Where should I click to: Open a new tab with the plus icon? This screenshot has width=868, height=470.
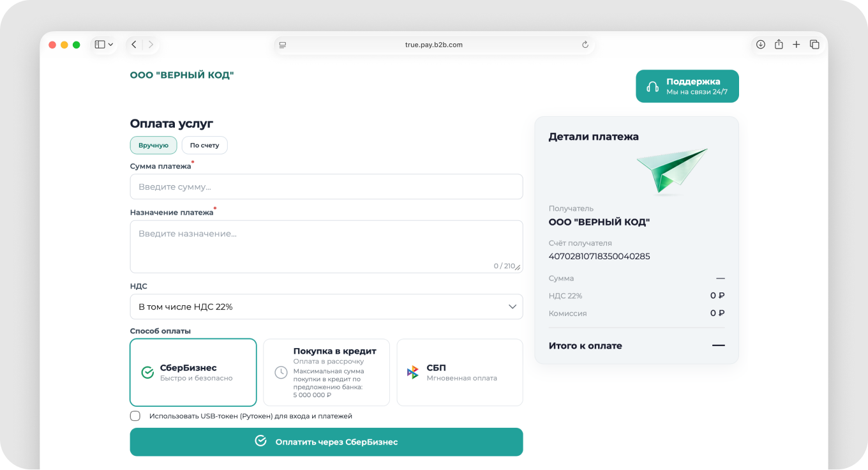tap(797, 45)
